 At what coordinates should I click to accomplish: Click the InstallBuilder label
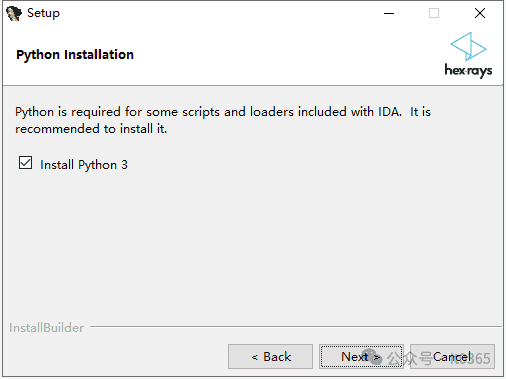[x=46, y=328]
